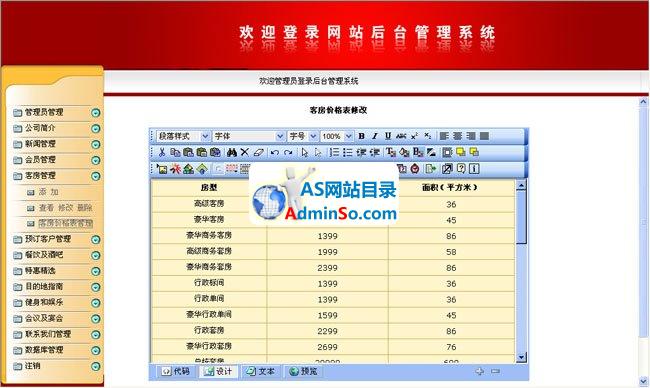The height and width of the screenshot is (388, 650).
Task: Cut selection with the scissors icon
Action: point(162,152)
